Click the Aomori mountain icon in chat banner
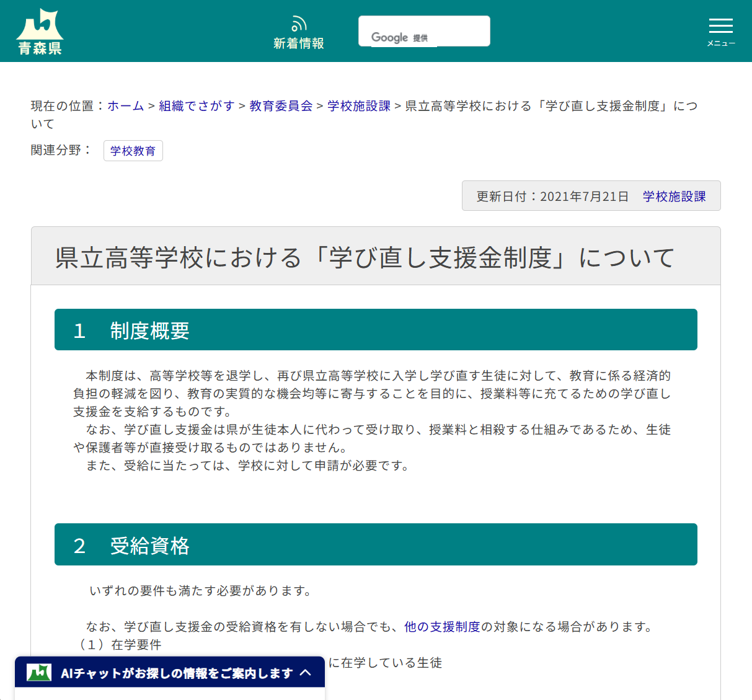This screenshot has height=700, width=752. (x=38, y=672)
